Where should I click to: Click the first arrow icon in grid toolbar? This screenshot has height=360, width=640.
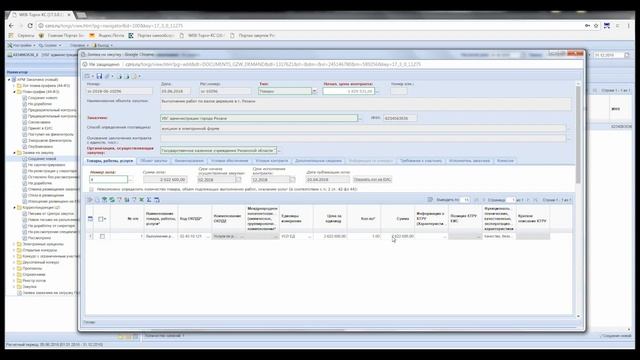click(90, 200)
